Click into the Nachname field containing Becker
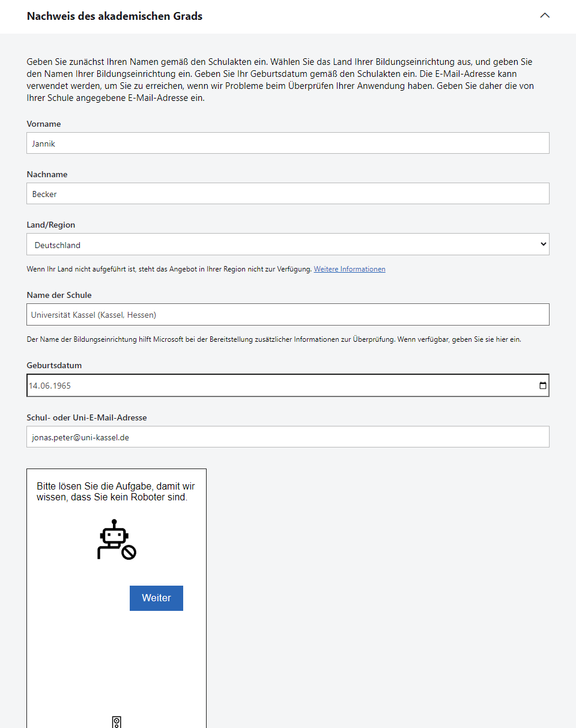The width and height of the screenshot is (576, 728). click(288, 194)
